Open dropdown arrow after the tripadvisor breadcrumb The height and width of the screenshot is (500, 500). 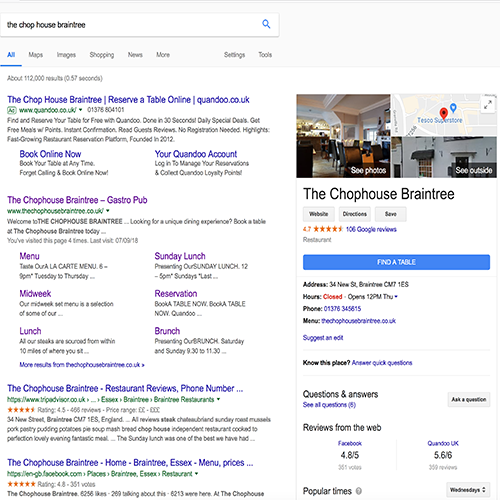tap(218, 399)
